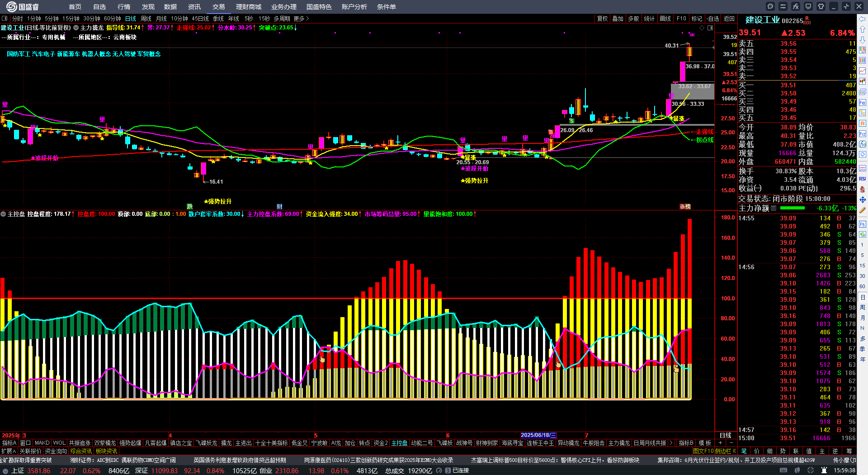Click the minus zoom-out button near 日线
The width and height of the screenshot is (868, 475).
point(731,443)
